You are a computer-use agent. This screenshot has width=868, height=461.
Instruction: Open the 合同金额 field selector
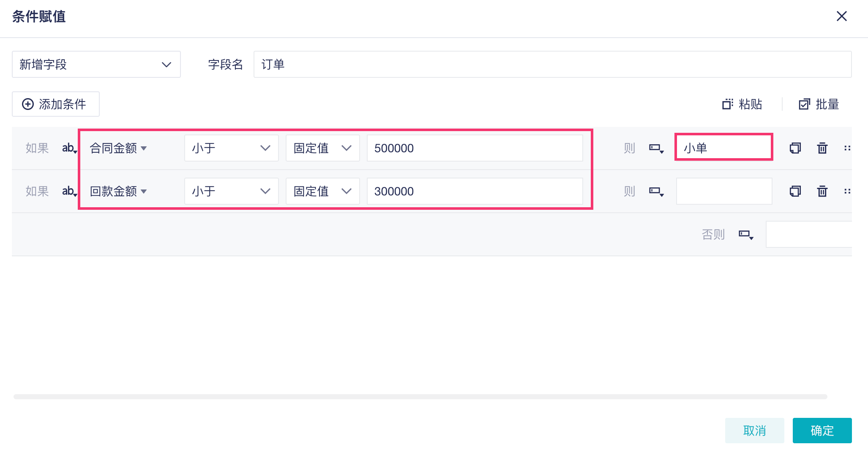(118, 148)
